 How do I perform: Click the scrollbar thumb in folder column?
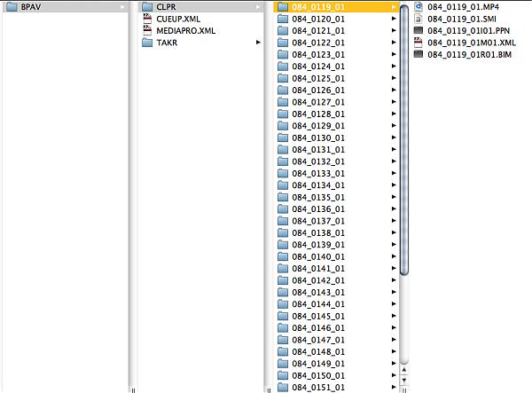click(x=403, y=140)
